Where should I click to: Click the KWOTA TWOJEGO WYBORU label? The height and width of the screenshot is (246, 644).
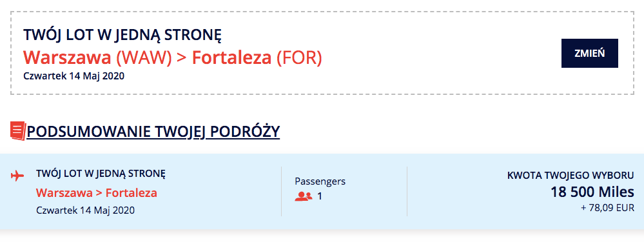tap(571, 175)
